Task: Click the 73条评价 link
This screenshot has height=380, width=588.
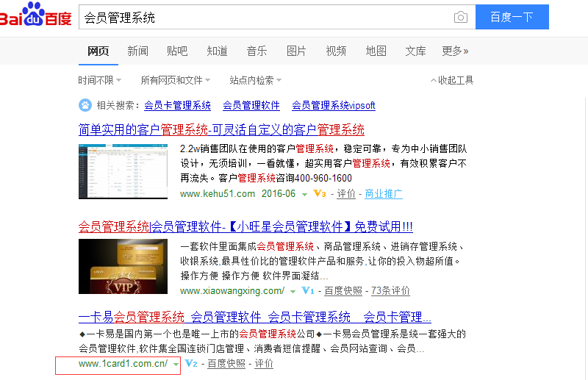Action: click(x=390, y=290)
